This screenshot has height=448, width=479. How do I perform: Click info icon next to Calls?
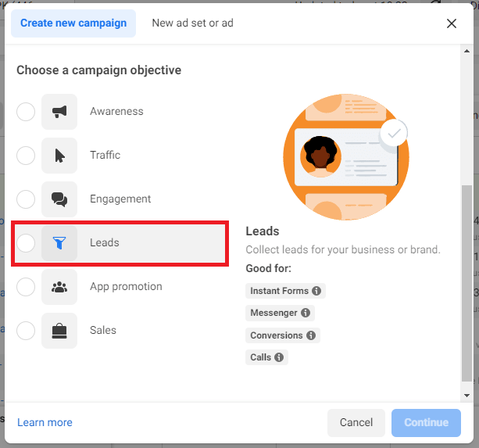point(279,357)
